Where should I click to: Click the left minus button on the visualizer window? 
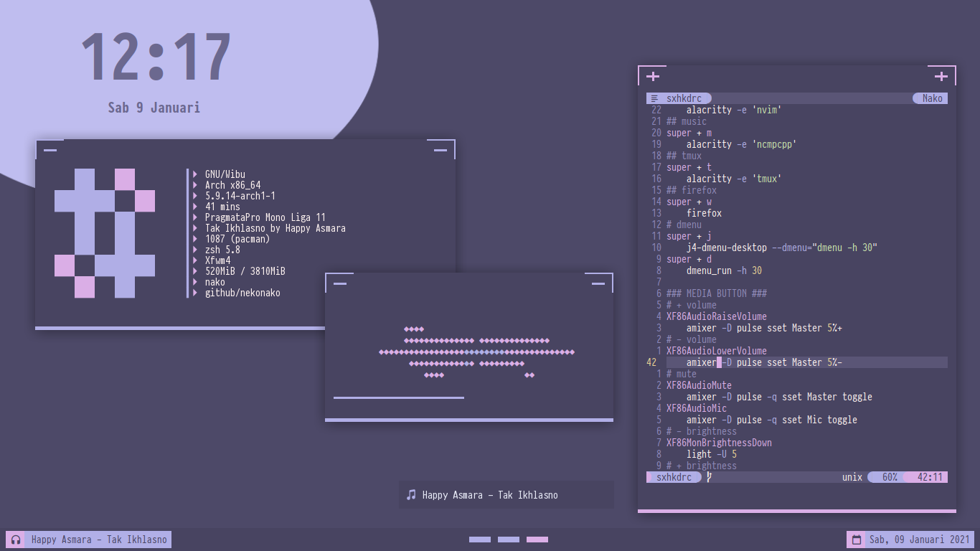[340, 283]
